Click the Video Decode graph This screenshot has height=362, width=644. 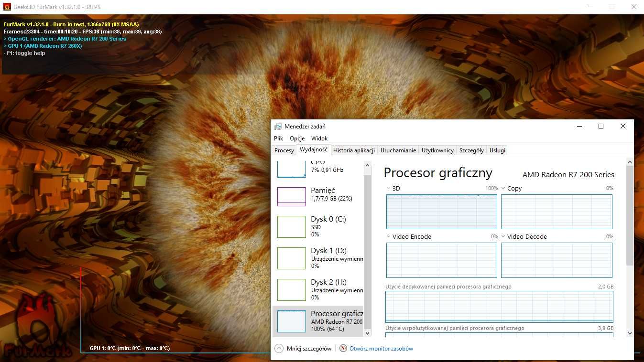557,260
